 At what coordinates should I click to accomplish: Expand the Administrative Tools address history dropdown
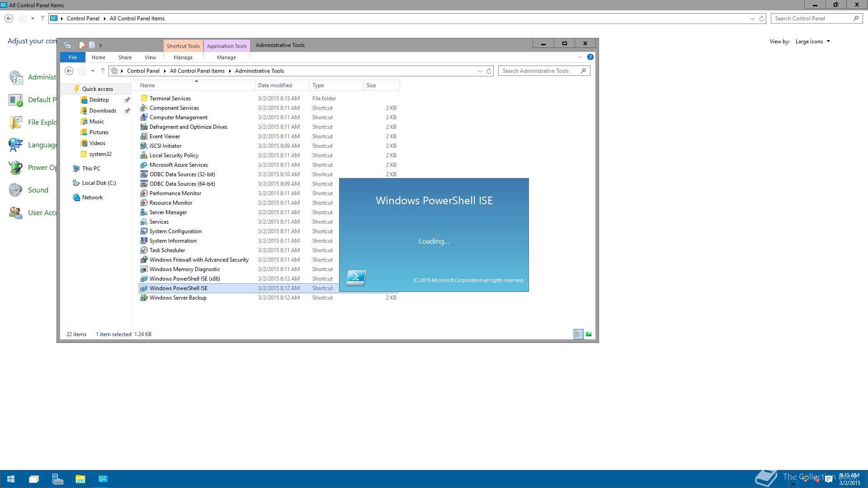[480, 71]
